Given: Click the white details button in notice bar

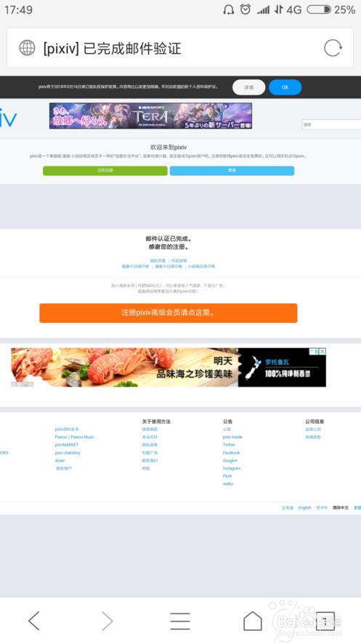Looking at the screenshot, I should [x=248, y=87].
